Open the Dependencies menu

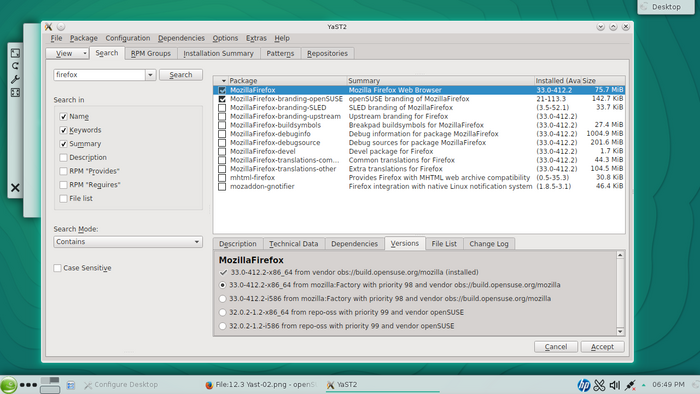point(181,38)
